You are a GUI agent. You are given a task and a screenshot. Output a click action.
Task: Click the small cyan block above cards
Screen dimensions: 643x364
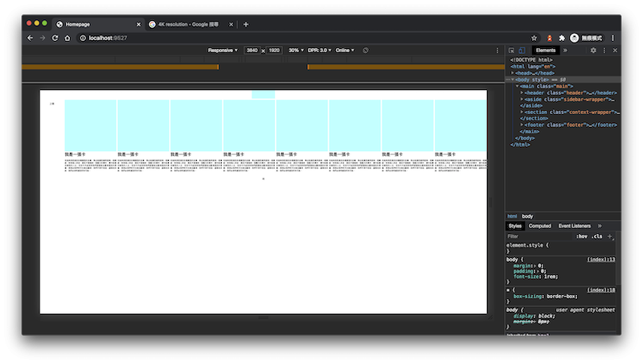[x=264, y=95]
